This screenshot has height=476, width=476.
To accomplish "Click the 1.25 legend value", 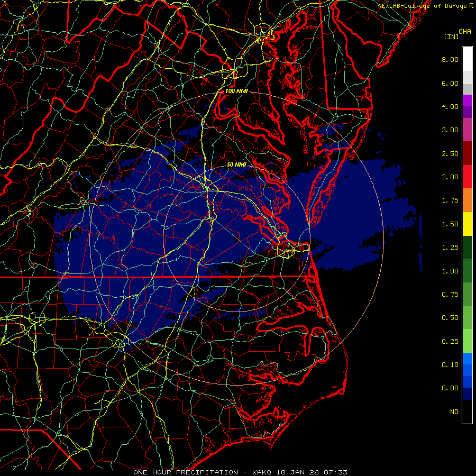I will pos(450,248).
